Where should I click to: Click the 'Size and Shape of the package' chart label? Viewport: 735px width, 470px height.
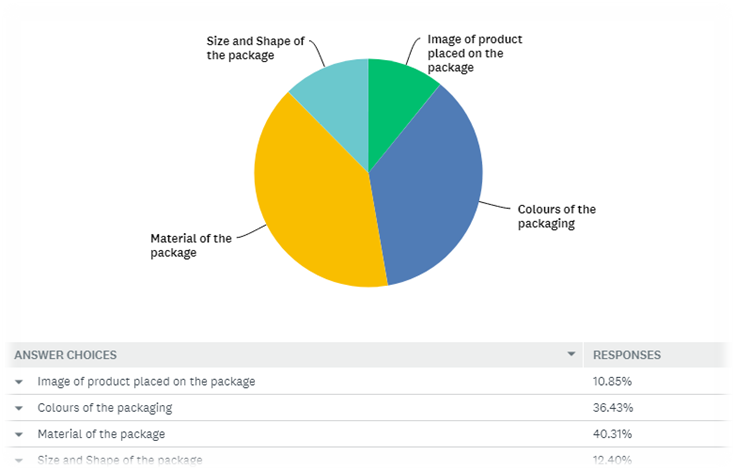click(255, 48)
